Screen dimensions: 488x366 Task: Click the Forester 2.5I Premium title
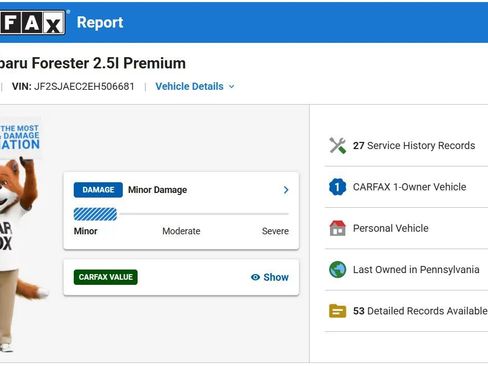[x=93, y=63]
